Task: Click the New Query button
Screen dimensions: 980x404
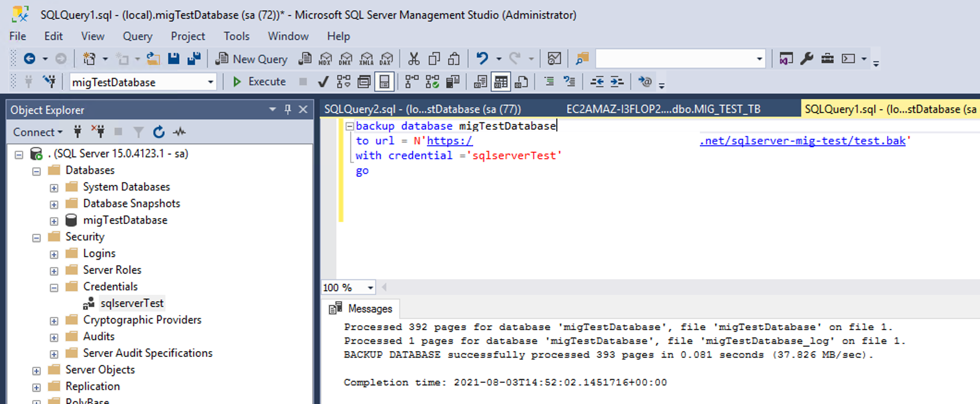Action: (251, 59)
